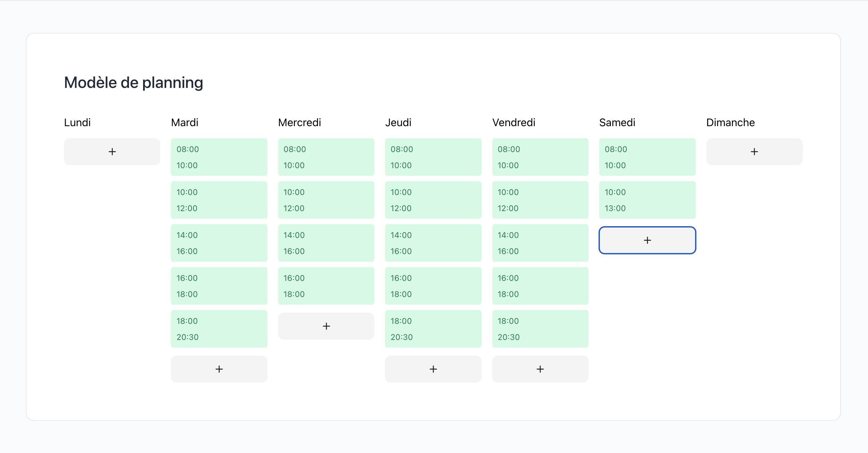Edit Jeudi 14:00–16:00 slot
Image resolution: width=868 pixels, height=453 pixels.
click(433, 243)
